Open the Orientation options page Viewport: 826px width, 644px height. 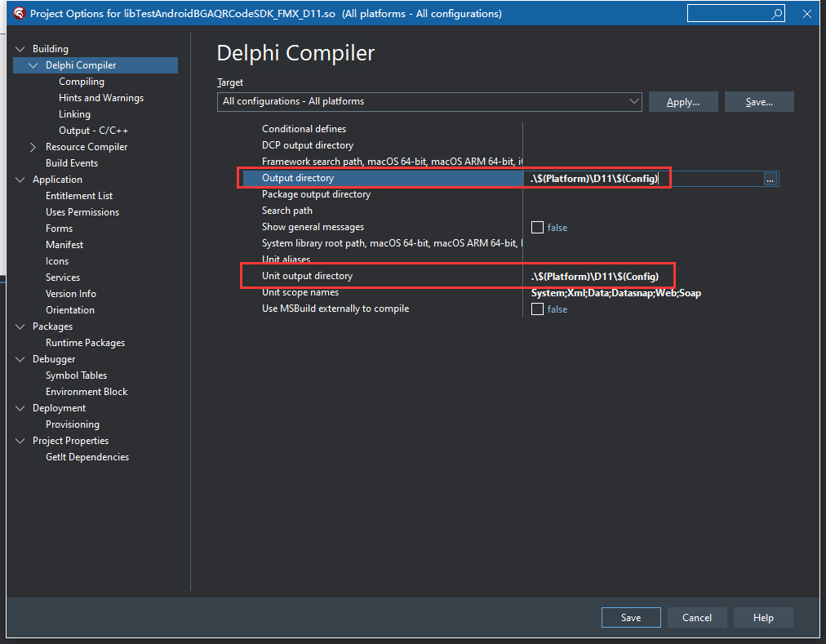(x=70, y=310)
